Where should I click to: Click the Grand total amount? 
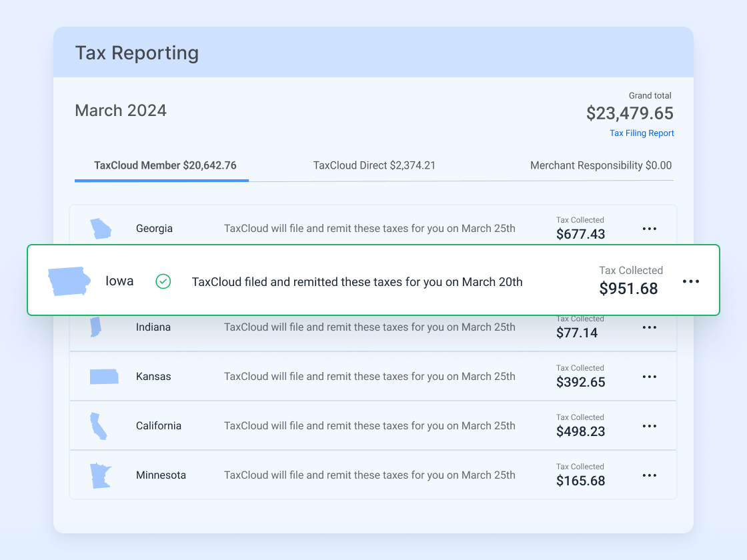point(631,113)
